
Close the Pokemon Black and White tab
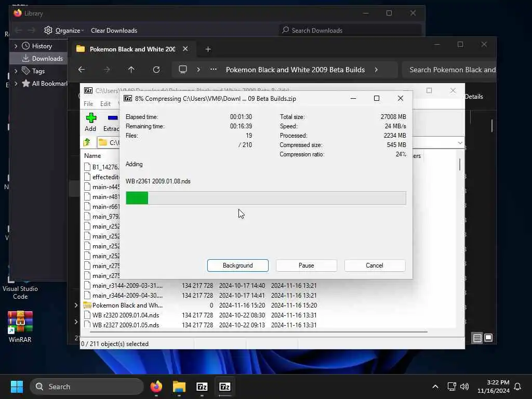coord(185,49)
